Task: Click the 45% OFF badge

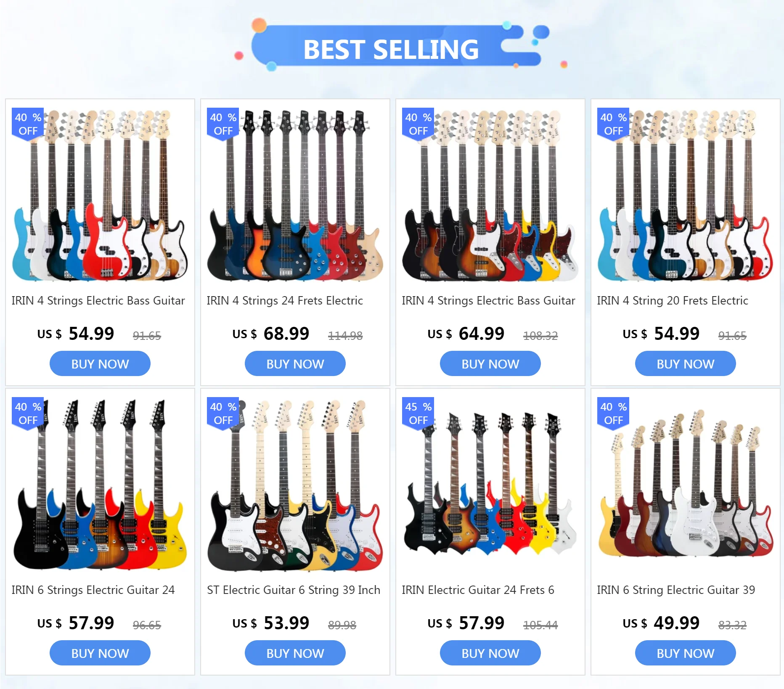Action: 418,413
